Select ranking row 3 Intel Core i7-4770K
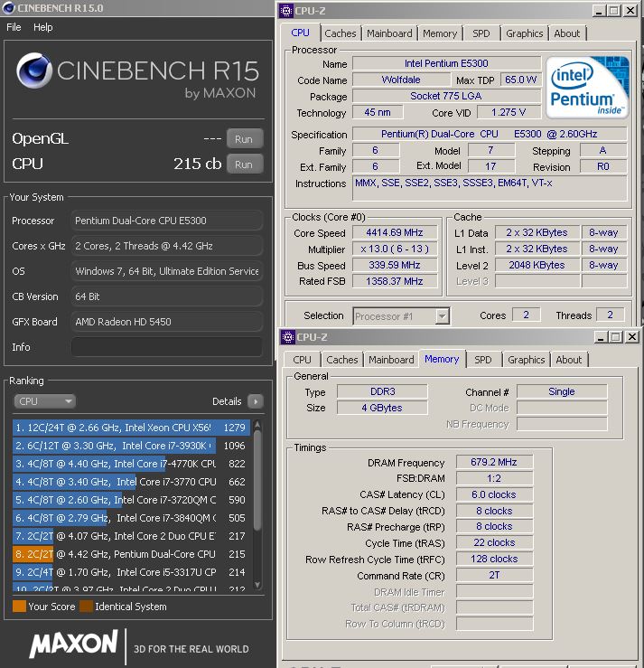 131,464
